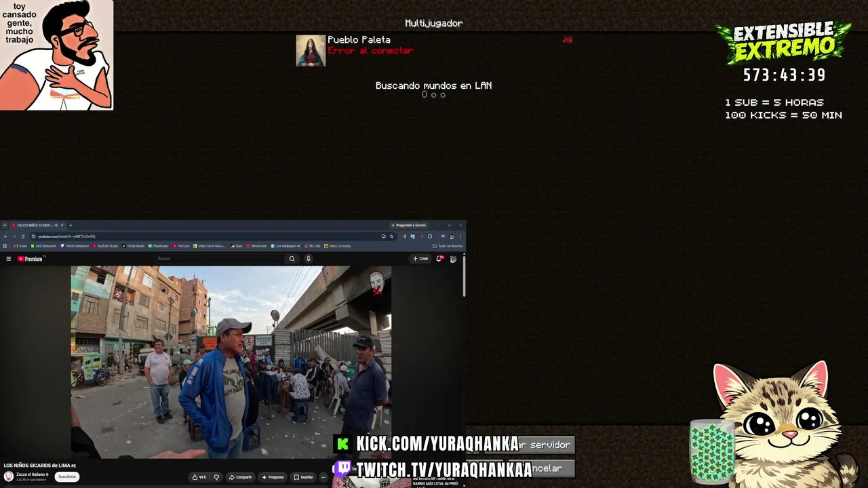This screenshot has height=488, width=868.
Task: Open the YouTube account avatar menu
Action: (x=454, y=259)
